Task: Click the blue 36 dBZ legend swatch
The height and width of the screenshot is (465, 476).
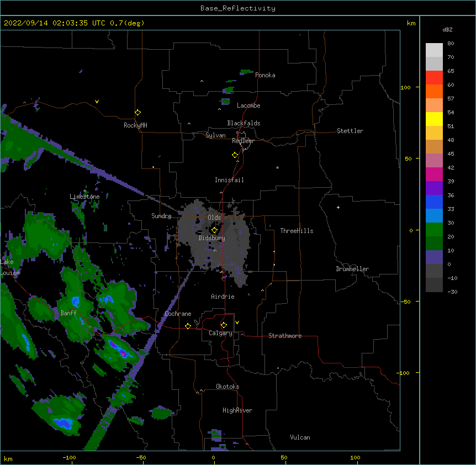Action: 434,202
